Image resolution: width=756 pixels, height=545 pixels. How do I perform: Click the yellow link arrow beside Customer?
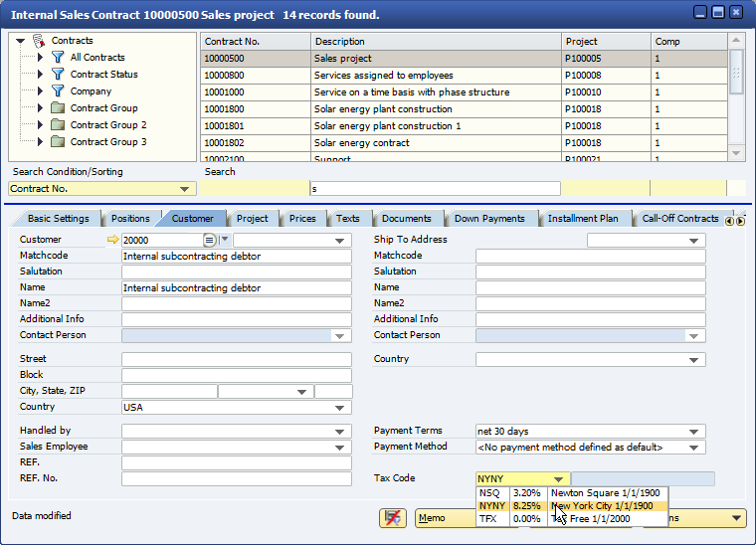coord(112,240)
